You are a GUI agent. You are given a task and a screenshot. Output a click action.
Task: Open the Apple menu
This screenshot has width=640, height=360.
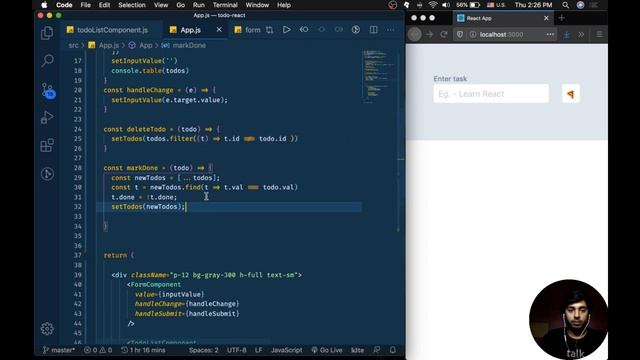(x=44, y=5)
